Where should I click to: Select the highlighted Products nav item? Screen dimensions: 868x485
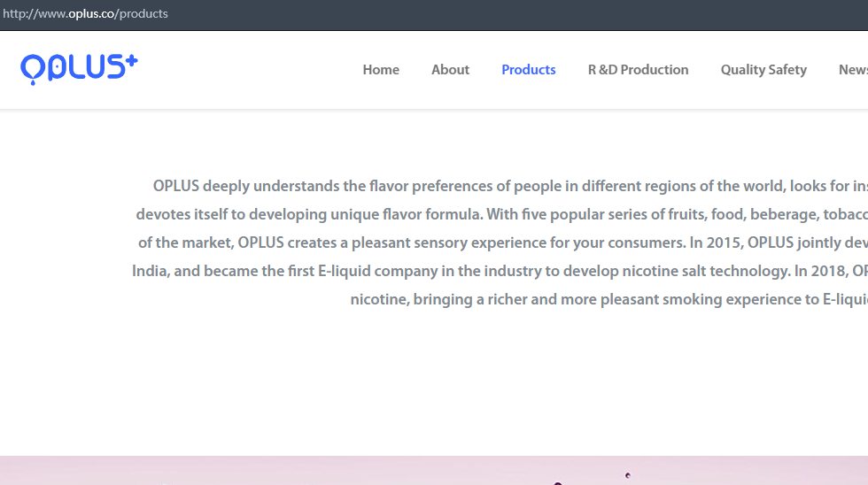coord(528,70)
